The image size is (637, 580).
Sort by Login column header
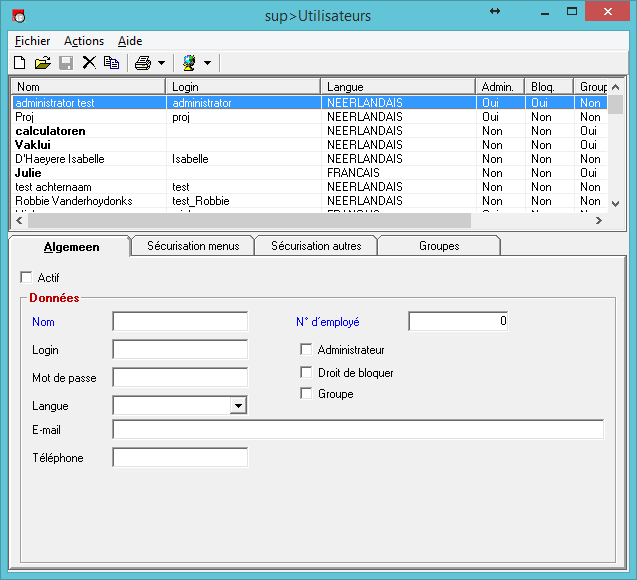point(243,87)
